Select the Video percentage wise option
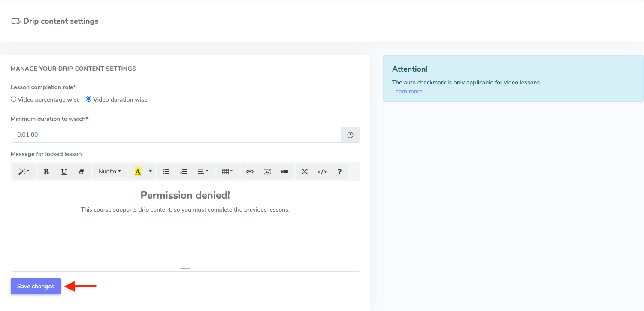 (13, 99)
